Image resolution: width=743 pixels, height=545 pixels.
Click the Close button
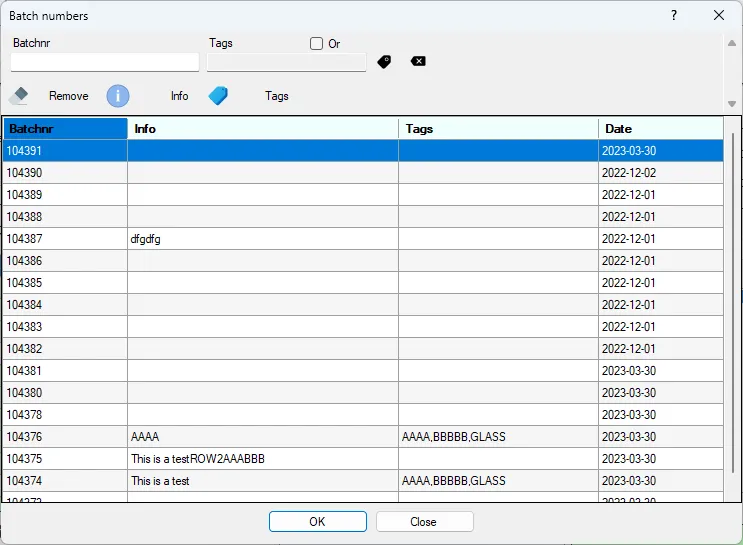pyautogui.click(x=425, y=522)
